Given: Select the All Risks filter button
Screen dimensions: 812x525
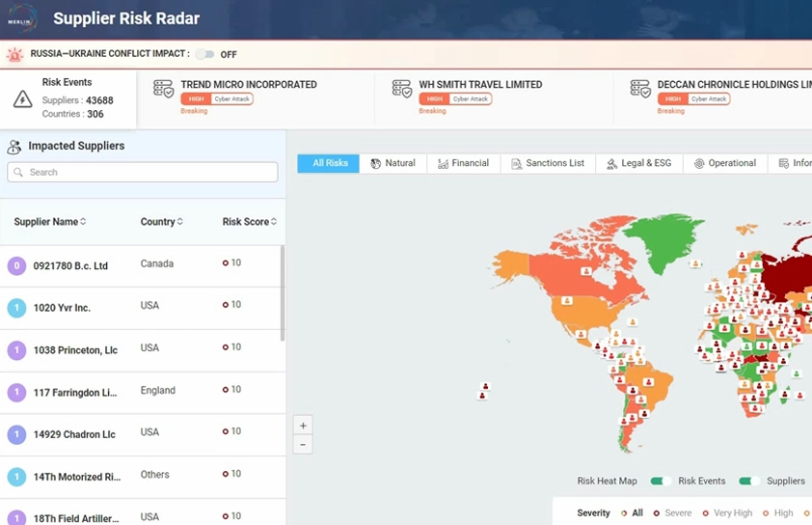Looking at the screenshot, I should pyautogui.click(x=330, y=164).
